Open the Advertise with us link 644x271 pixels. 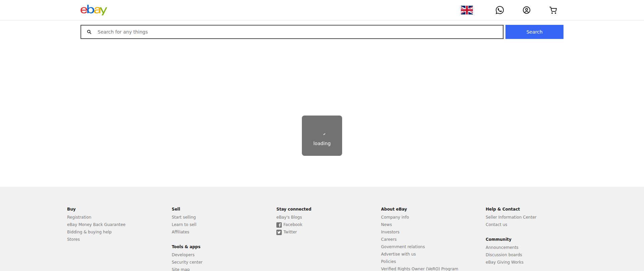(398, 254)
